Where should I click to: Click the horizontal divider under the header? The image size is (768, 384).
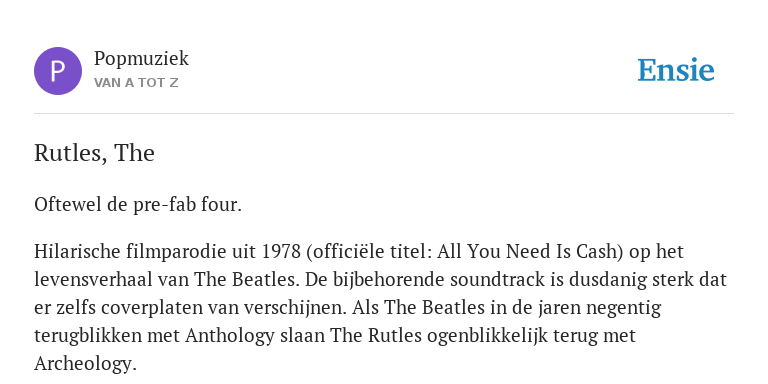[384, 114]
